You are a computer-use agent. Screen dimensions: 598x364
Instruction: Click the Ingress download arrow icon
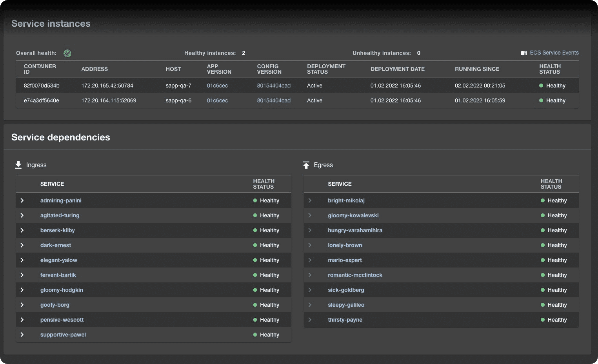click(18, 165)
